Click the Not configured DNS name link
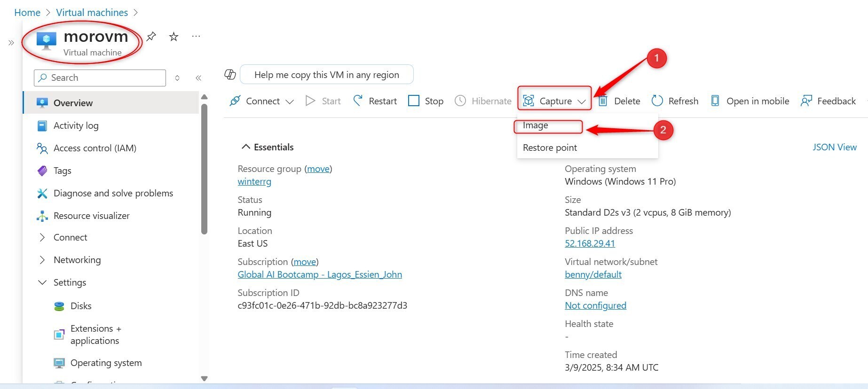868x389 pixels. [x=595, y=305]
